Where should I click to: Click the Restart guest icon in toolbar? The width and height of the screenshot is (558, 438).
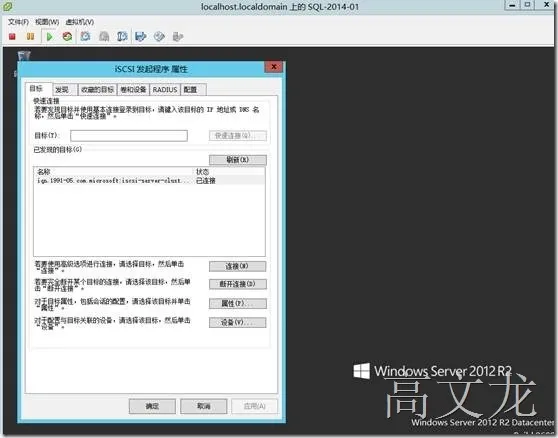pyautogui.click(x=67, y=36)
